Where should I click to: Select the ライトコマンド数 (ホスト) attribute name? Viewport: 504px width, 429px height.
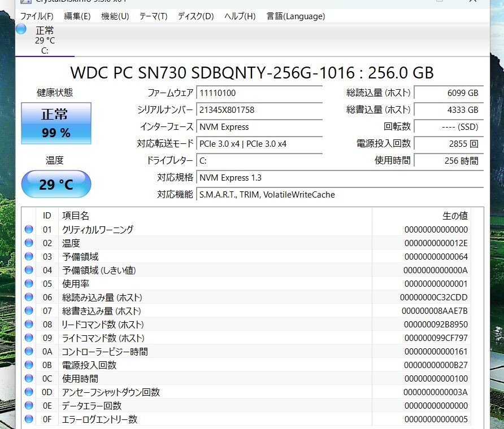[x=103, y=338]
